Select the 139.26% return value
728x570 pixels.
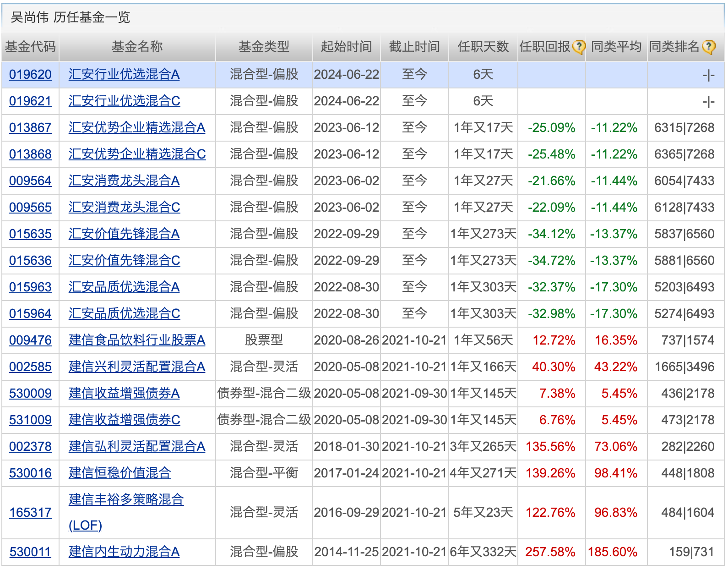click(x=550, y=473)
